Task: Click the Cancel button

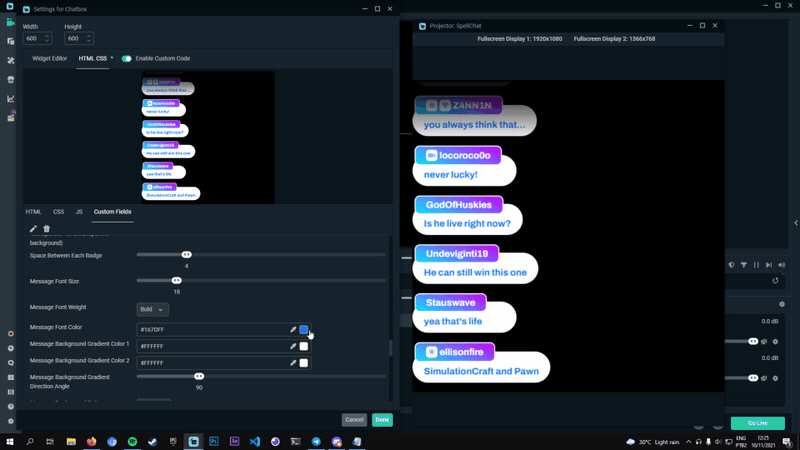Action: (354, 420)
